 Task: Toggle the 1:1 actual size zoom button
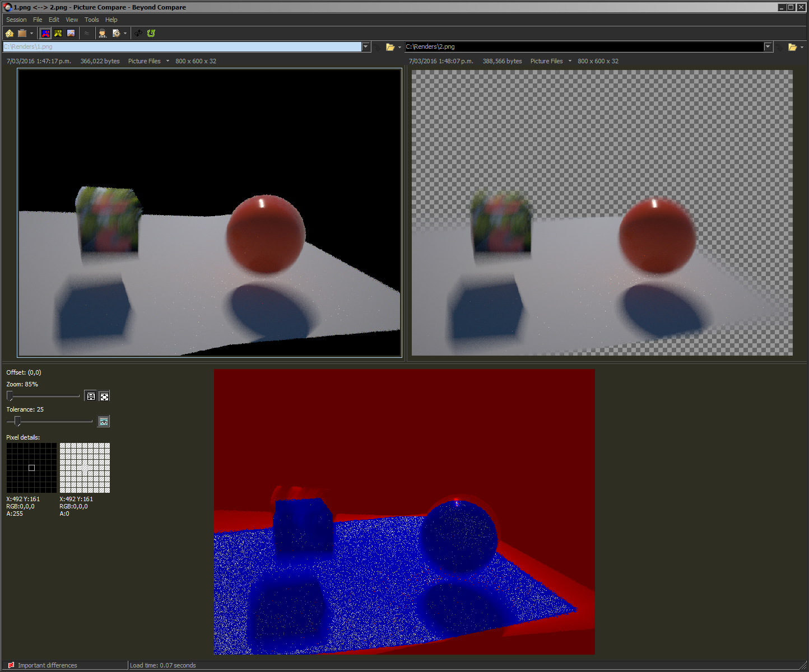[91, 396]
